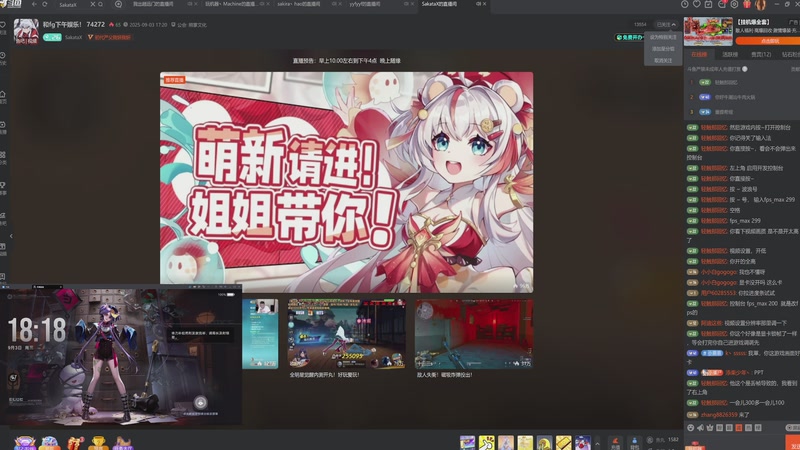The height and width of the screenshot is (450, 800).
Task: Open the trophy activity icon at bottom left
Action: (98, 442)
